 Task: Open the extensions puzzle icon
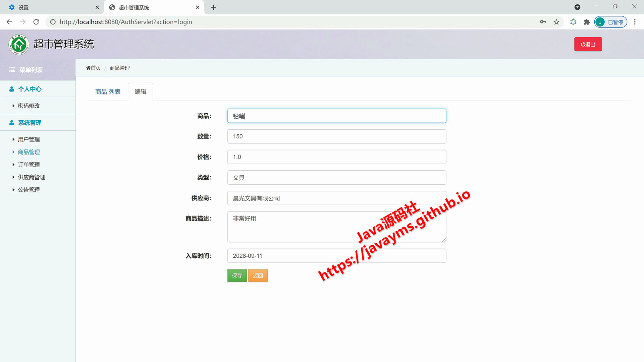pyautogui.click(x=587, y=22)
